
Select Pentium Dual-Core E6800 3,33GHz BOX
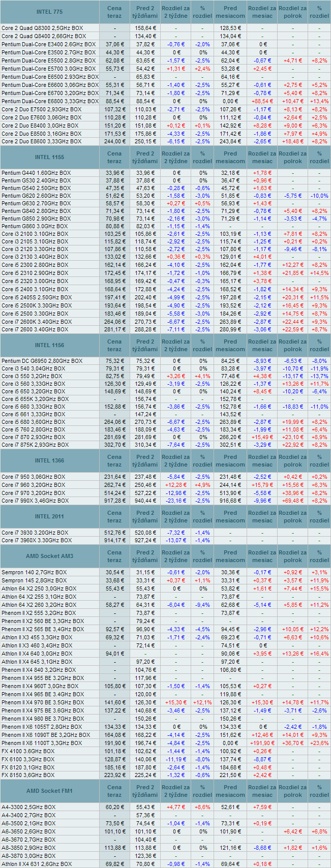50,101
